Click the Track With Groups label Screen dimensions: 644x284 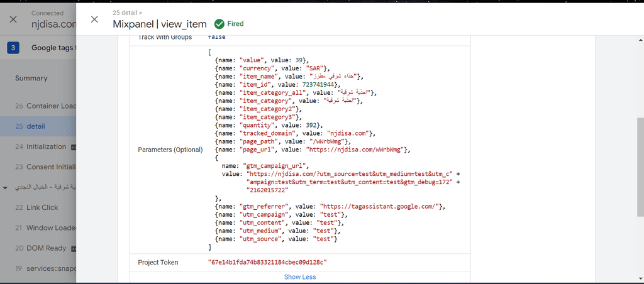[165, 37]
